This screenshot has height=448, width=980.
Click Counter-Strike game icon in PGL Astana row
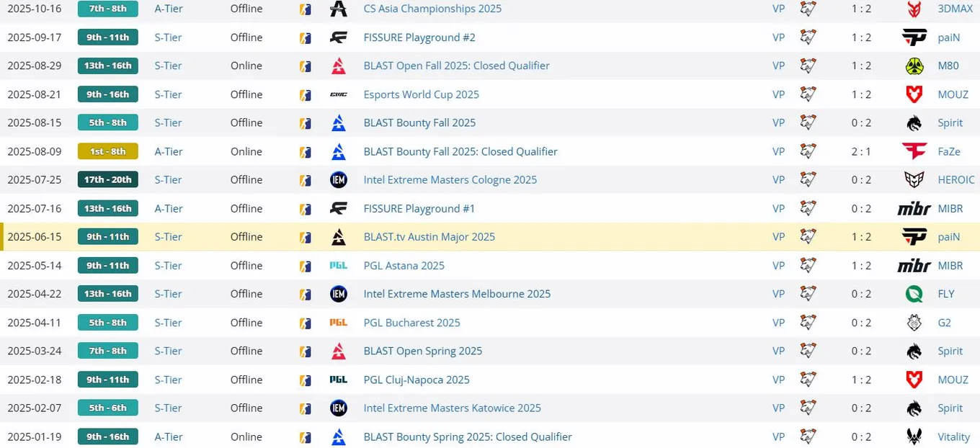pos(306,266)
